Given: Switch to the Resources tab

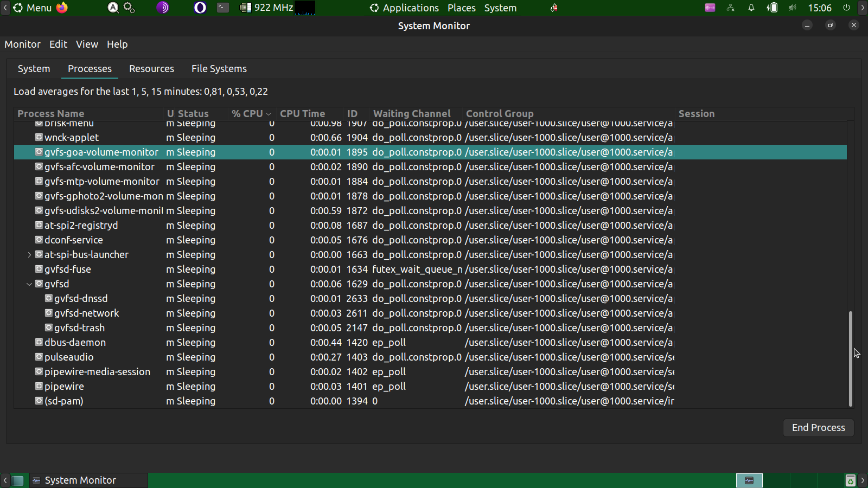Looking at the screenshot, I should click(151, 69).
